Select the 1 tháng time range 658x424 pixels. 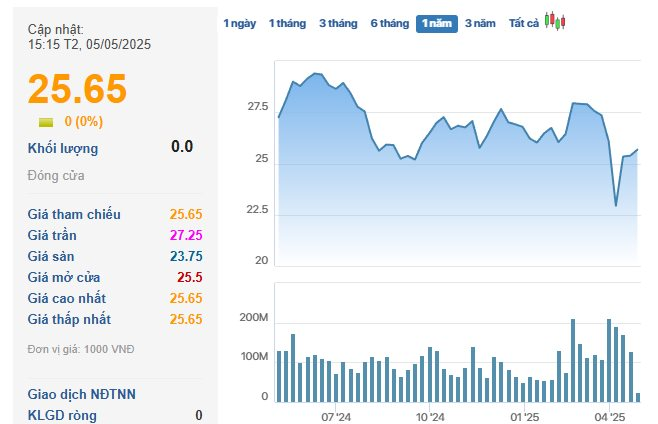pyautogui.click(x=287, y=23)
